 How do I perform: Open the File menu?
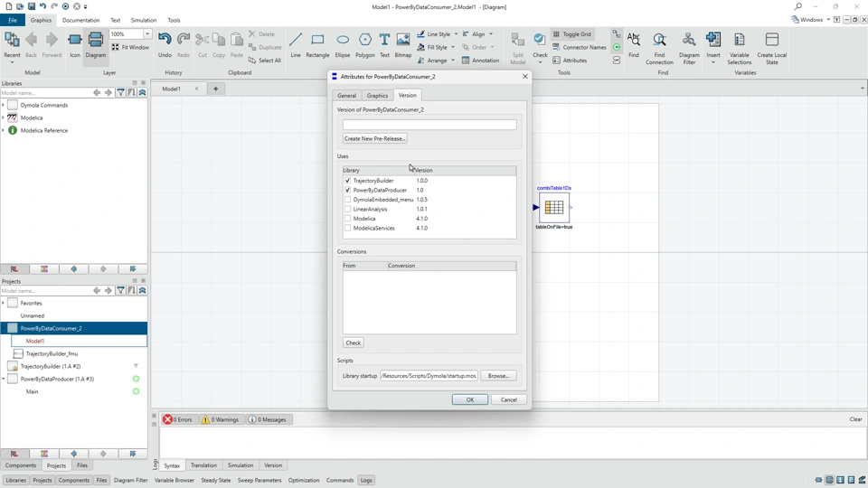pyautogui.click(x=12, y=20)
